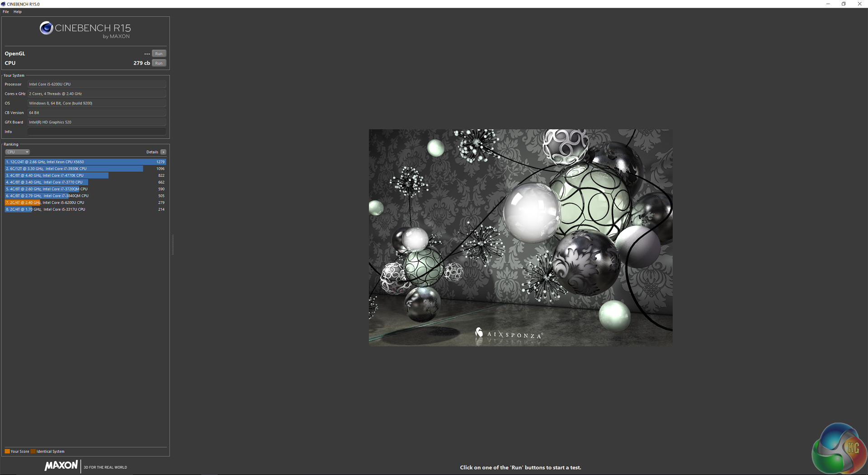The height and width of the screenshot is (475, 868).
Task: Select the Intel Core i5-6200U ranking row
Action: (x=85, y=202)
